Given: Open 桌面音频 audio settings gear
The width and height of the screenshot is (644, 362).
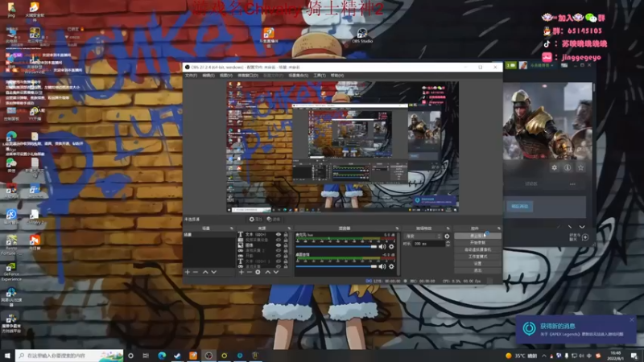Looking at the screenshot, I should [391, 266].
